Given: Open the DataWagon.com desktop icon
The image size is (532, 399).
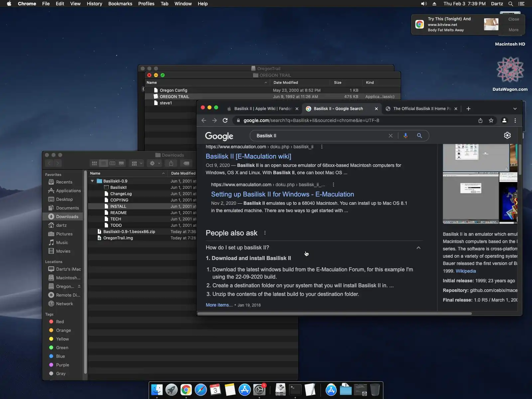Looking at the screenshot, I should tap(510, 74).
